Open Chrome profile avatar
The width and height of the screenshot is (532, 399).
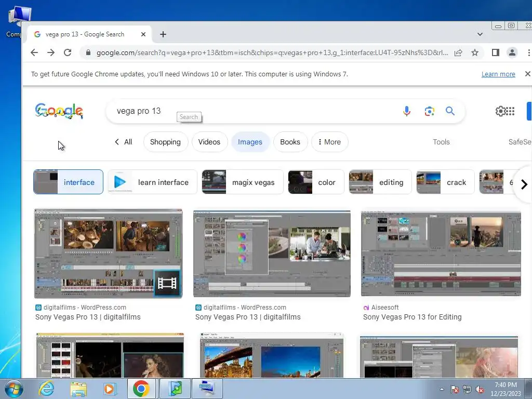[x=512, y=52]
